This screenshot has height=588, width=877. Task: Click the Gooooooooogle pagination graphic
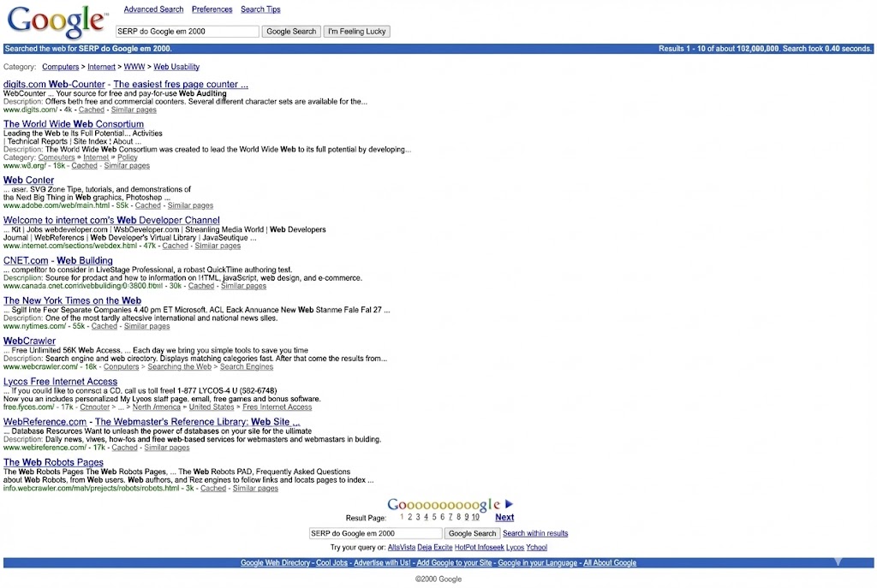point(445,504)
